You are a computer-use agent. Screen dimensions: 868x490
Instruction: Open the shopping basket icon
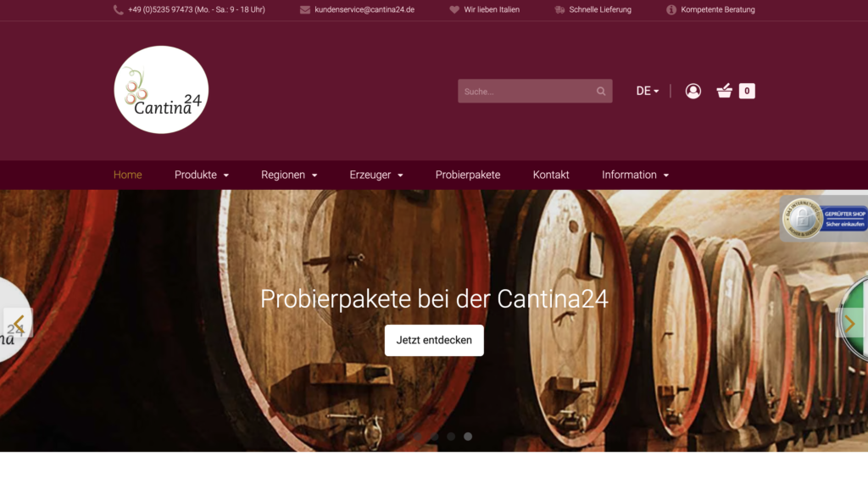pos(724,91)
